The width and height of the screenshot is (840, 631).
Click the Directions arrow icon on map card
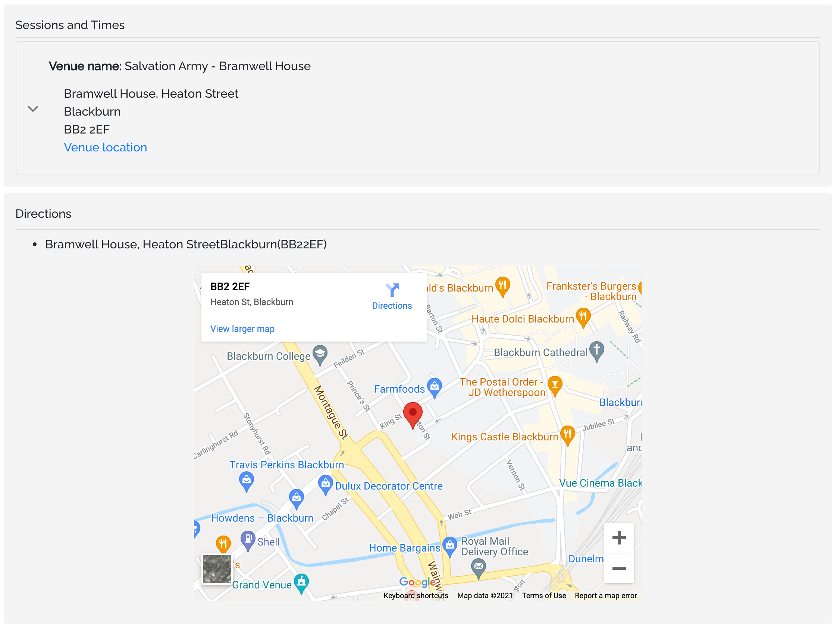click(392, 290)
